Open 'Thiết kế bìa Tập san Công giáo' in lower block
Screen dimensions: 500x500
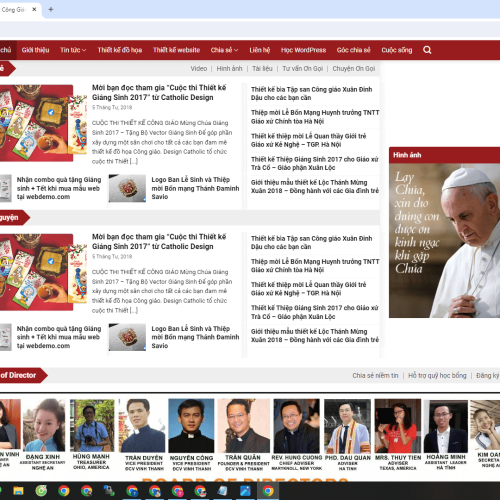311,242
